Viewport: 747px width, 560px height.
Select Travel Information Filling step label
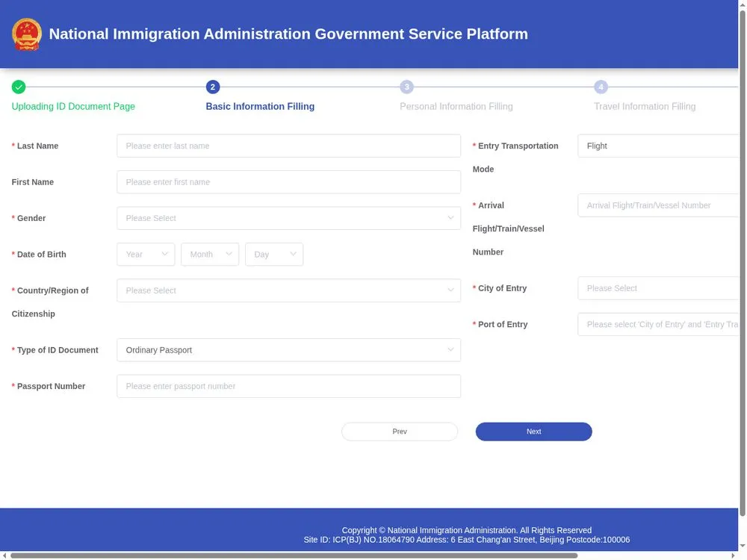[645, 107]
